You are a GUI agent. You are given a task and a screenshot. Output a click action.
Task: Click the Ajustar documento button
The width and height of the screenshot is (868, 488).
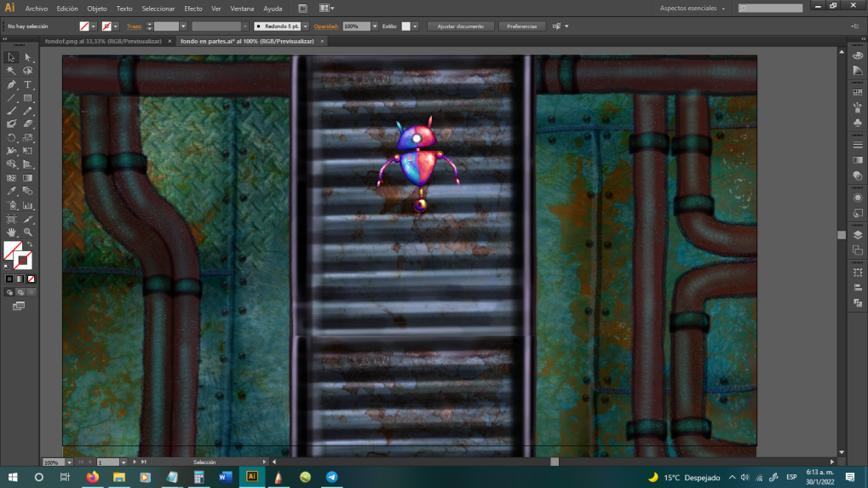click(x=461, y=26)
